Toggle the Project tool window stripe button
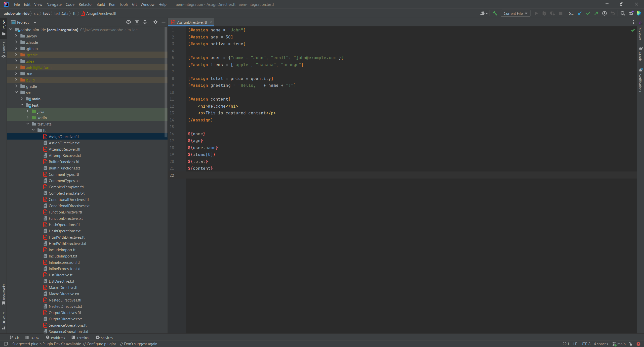The width and height of the screenshot is (644, 347). (x=4, y=28)
